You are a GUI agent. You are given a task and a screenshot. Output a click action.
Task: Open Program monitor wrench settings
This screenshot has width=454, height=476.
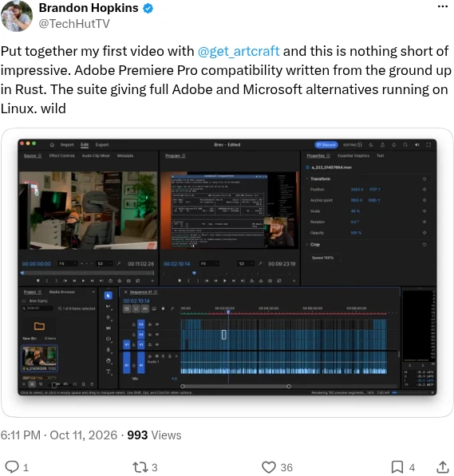coord(260,263)
